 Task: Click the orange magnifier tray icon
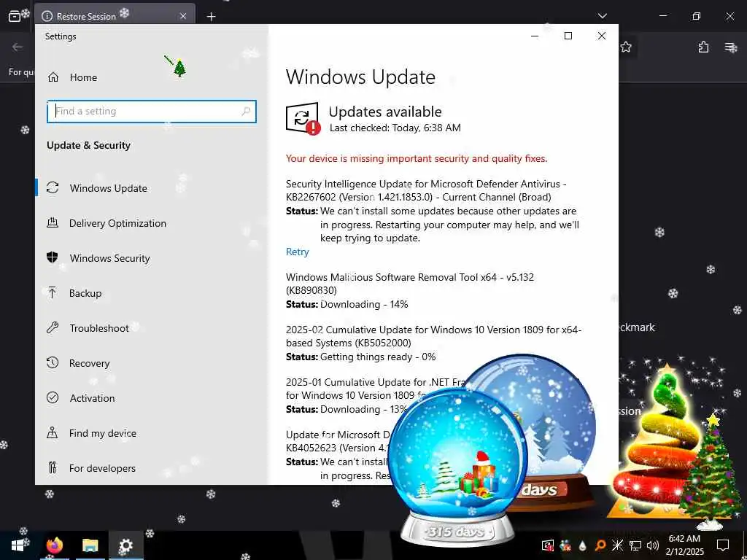tap(600, 545)
